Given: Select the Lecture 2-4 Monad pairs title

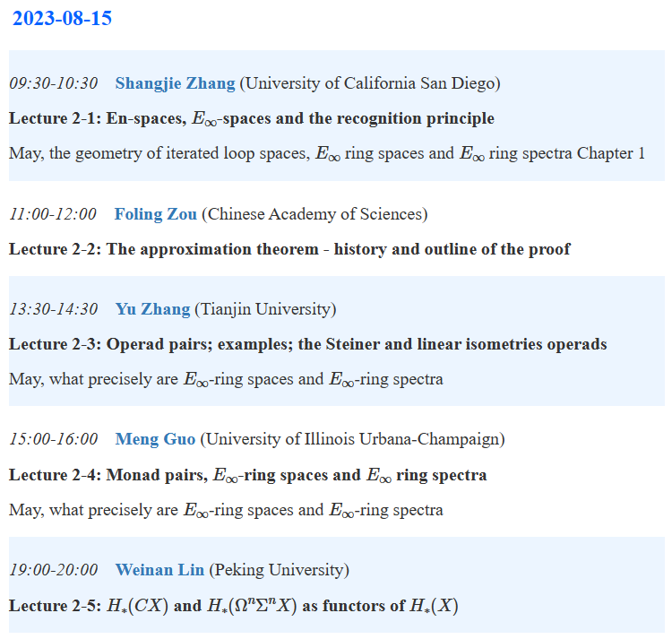Looking at the screenshot, I should (247, 475).
